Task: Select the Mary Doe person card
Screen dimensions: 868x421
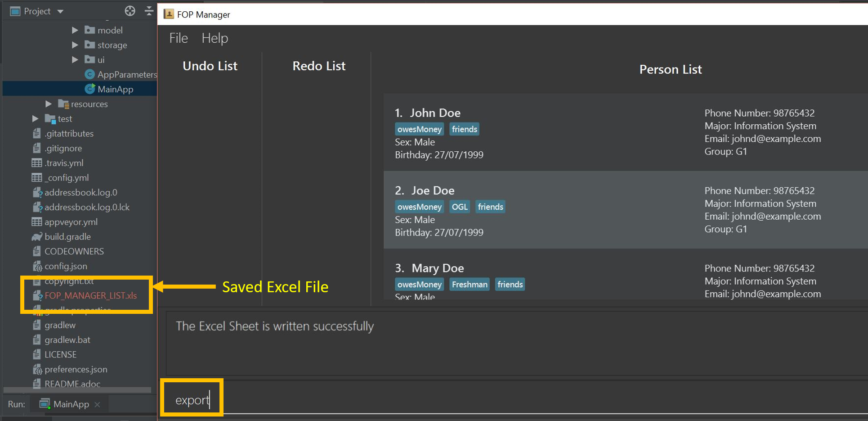Action: pyautogui.click(x=626, y=275)
